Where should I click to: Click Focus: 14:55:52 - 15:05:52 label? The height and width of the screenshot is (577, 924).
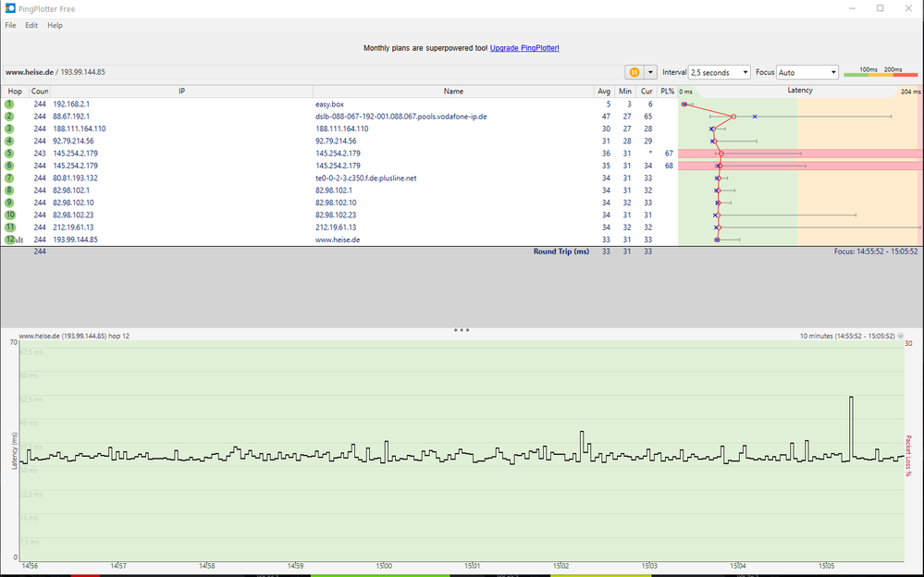(x=876, y=252)
